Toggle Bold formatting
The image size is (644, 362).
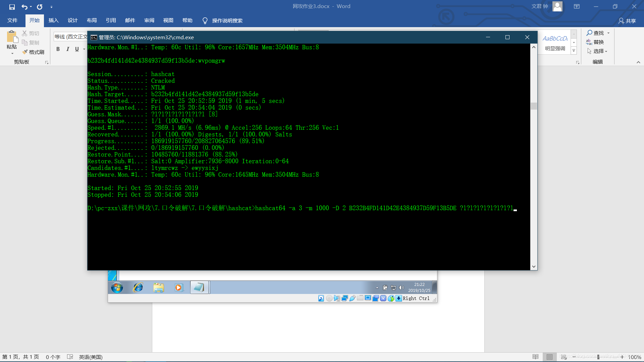coord(58,49)
